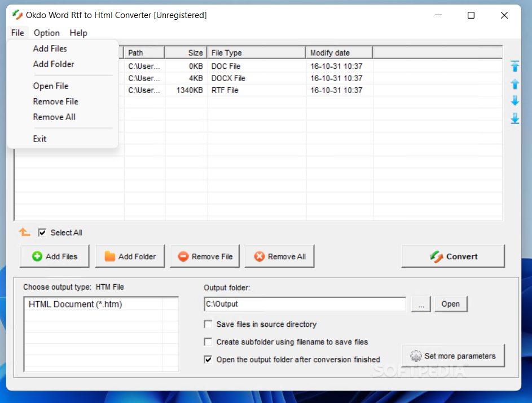Screen dimensions: 532x403
Task: Open Set more parameters dialog
Action: pos(453,356)
